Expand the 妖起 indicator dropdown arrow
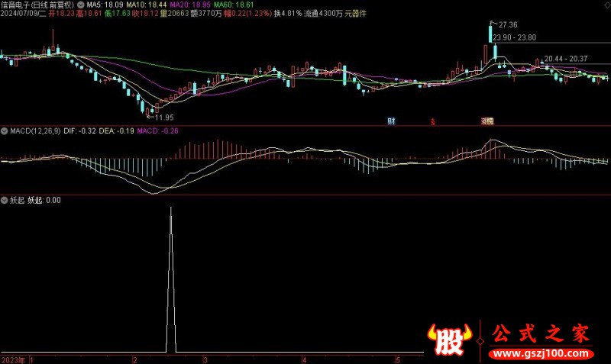Image resolution: width=611 pixels, height=364 pixels. (5, 200)
